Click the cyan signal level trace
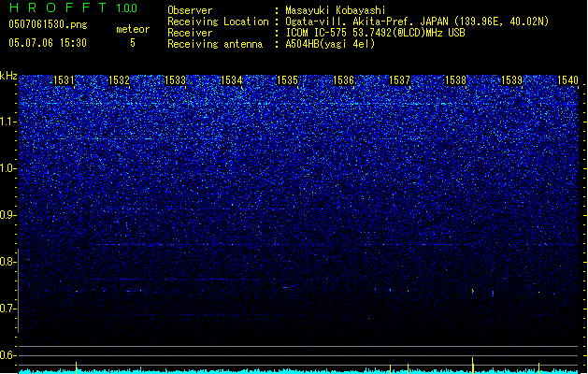Viewport: 588px width, 374px height. point(298,371)
